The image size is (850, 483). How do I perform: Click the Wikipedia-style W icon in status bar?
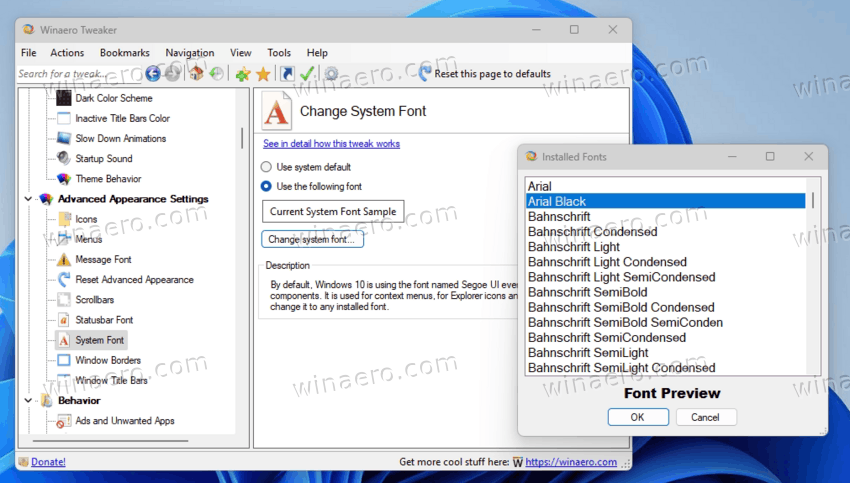tap(518, 462)
